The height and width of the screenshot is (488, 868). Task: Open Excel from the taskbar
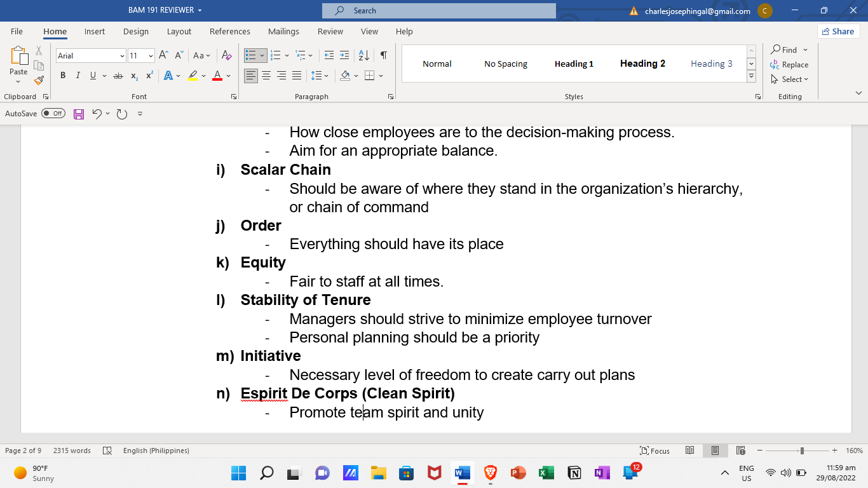point(546,473)
